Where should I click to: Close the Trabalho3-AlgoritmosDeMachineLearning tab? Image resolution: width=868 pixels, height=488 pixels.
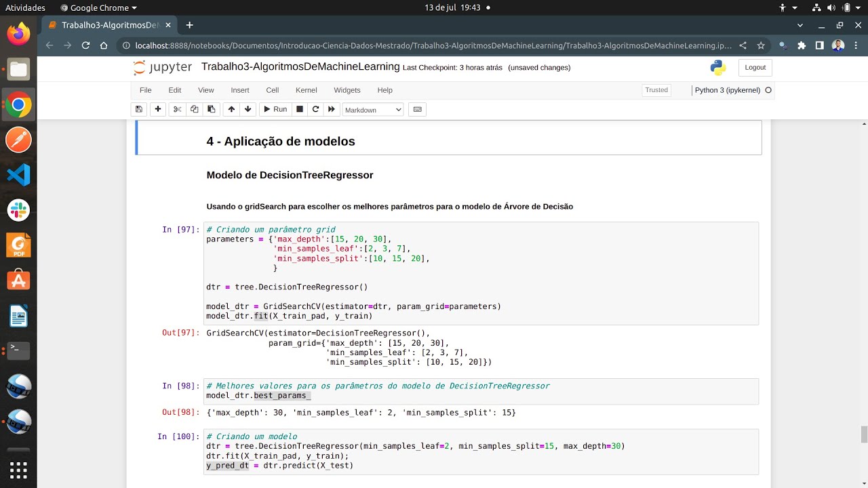168,25
